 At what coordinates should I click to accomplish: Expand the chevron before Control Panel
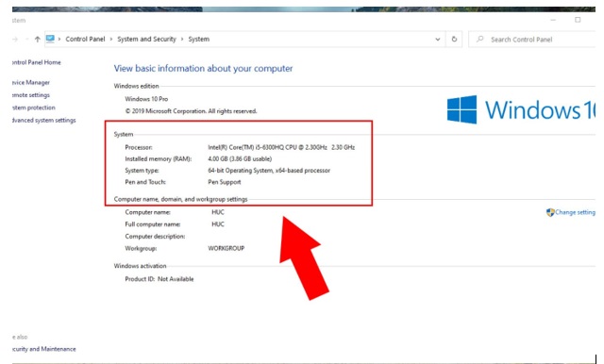59,40
